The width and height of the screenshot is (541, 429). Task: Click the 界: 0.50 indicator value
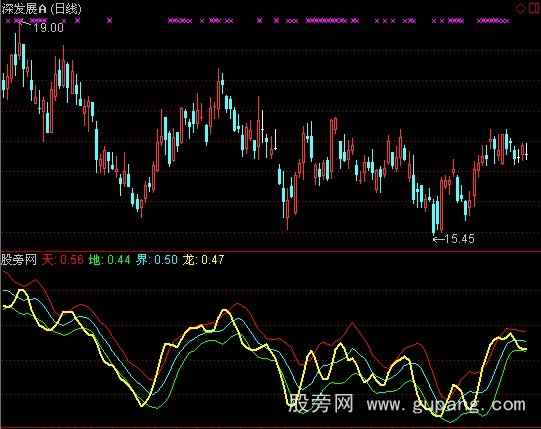coord(157,260)
